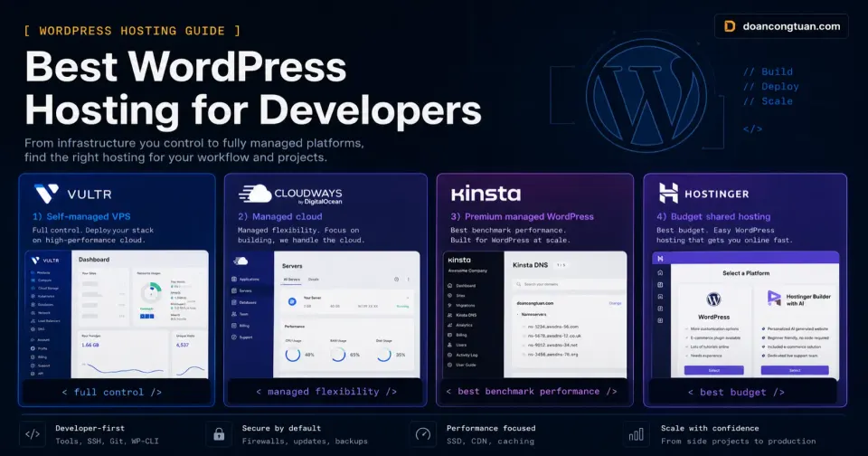The width and height of the screenshot is (868, 456).
Task: Click the Vultr resource usage donut chart
Action: (151, 293)
